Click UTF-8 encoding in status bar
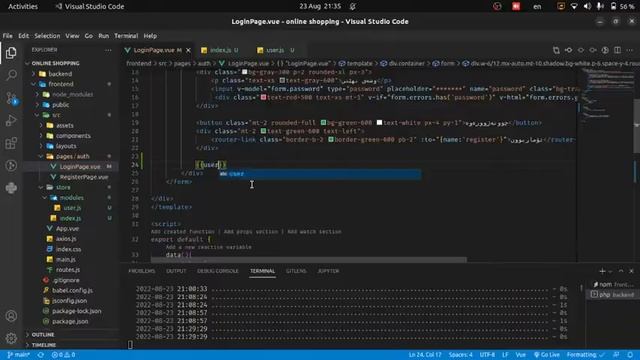 (487, 355)
